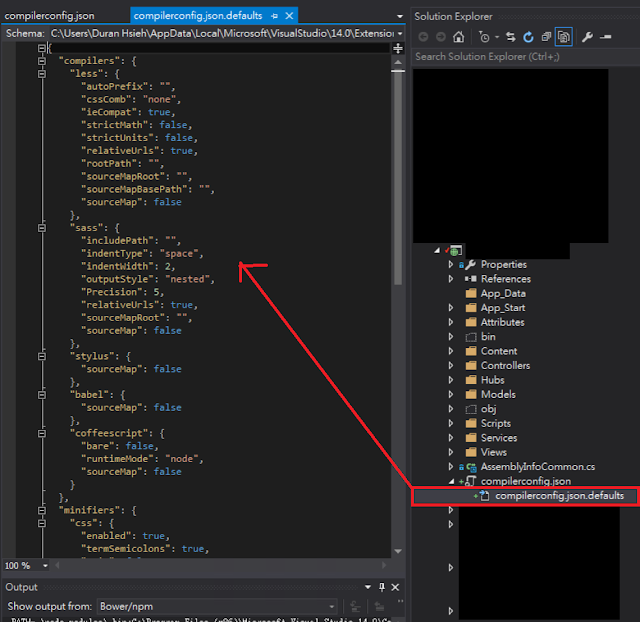Collapse the "css" minifier block
640x622 pixels.
[42, 523]
